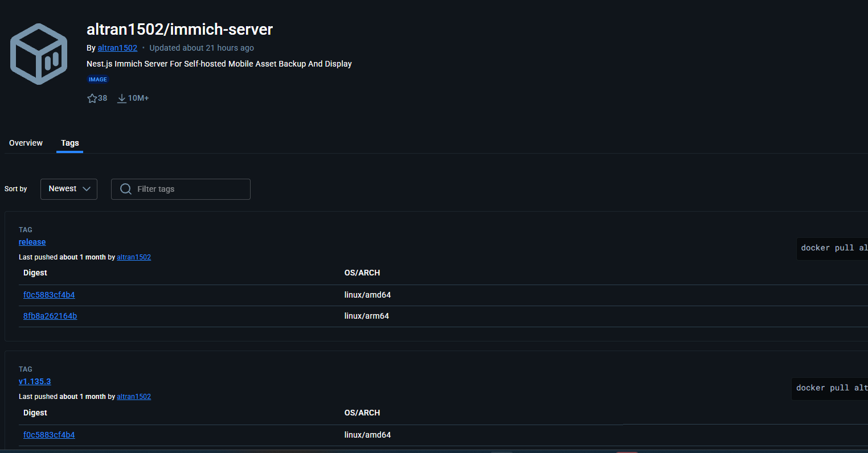Image resolution: width=868 pixels, height=453 pixels.
Task: Open digest f0c5883cf4b4 under the release tag
Action: [49, 295]
